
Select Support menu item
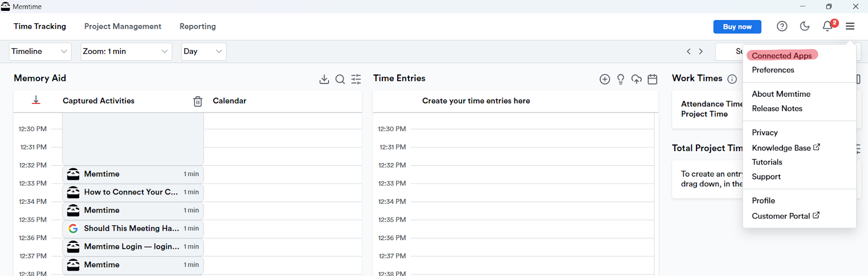click(x=766, y=177)
